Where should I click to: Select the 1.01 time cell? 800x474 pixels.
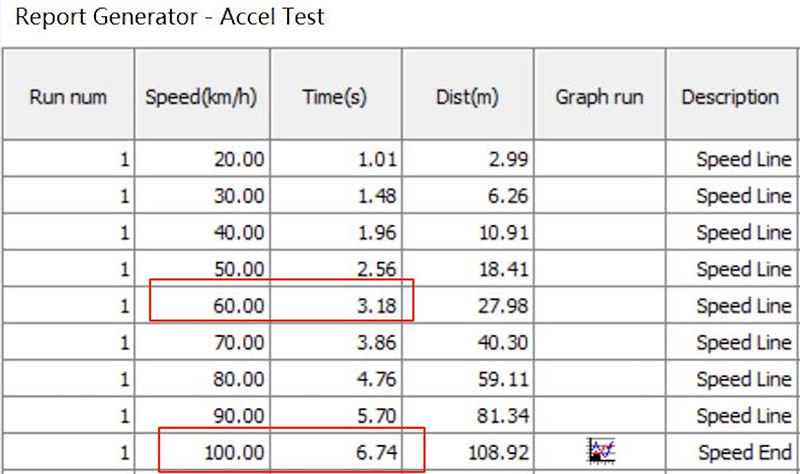coord(336,159)
